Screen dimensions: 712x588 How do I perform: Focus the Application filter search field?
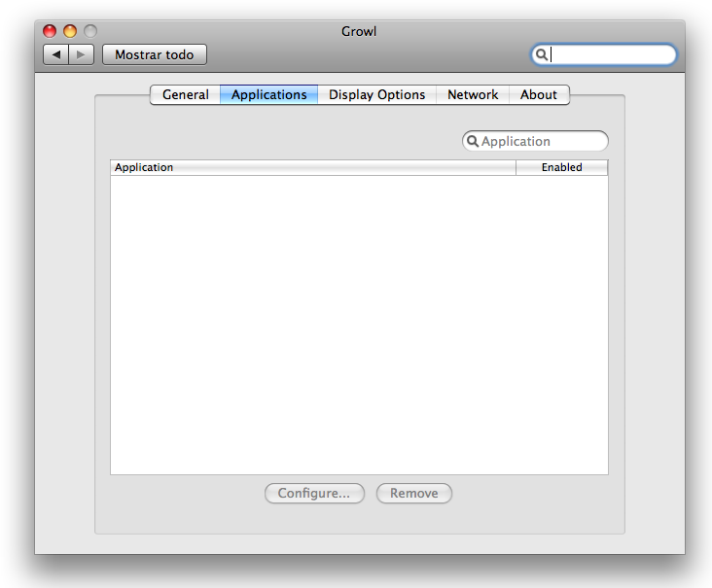[x=535, y=141]
